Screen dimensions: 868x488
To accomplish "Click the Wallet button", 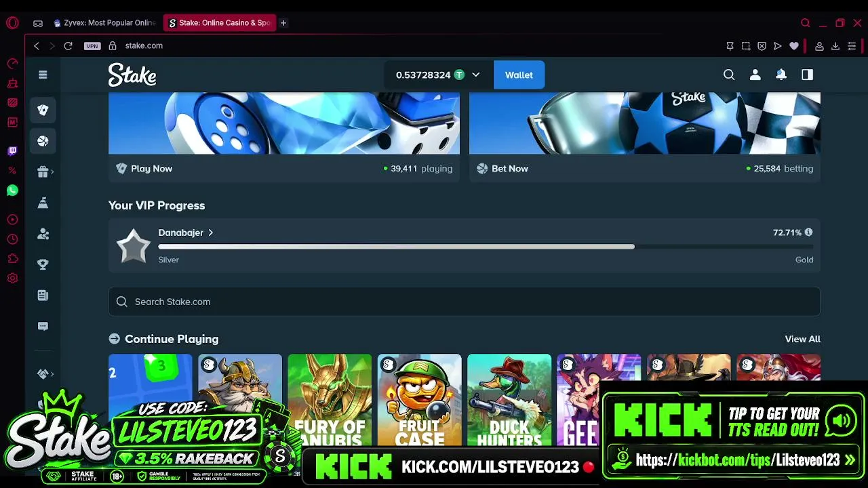I will pos(519,75).
